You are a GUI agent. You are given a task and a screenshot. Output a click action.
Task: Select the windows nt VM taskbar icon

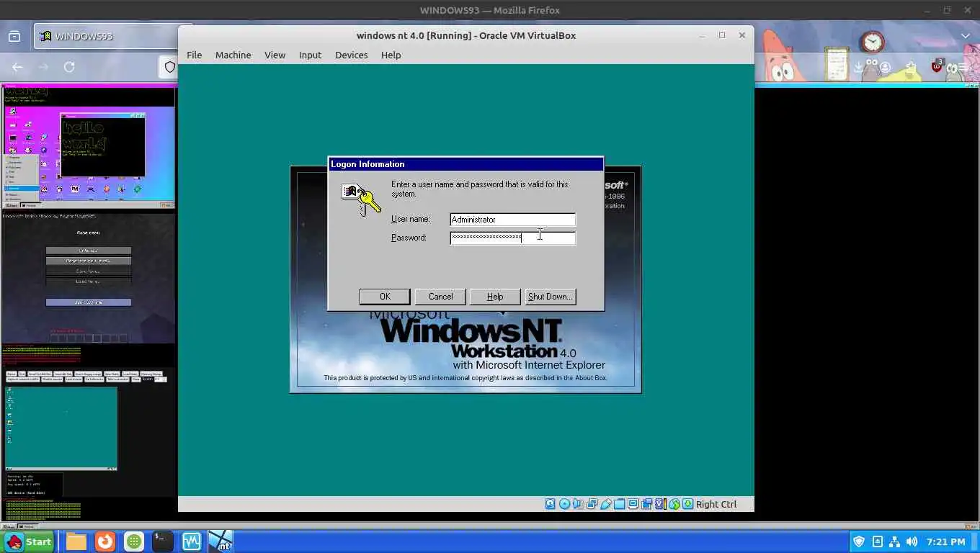coord(220,541)
